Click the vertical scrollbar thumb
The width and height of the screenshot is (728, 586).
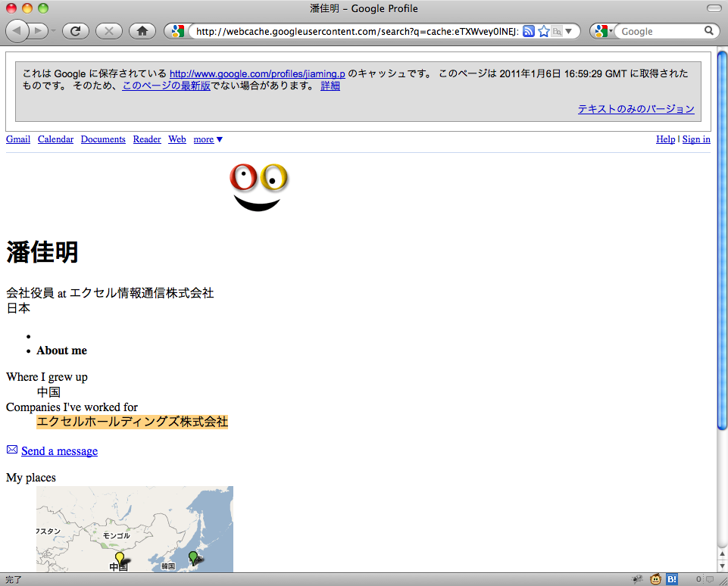(x=722, y=240)
